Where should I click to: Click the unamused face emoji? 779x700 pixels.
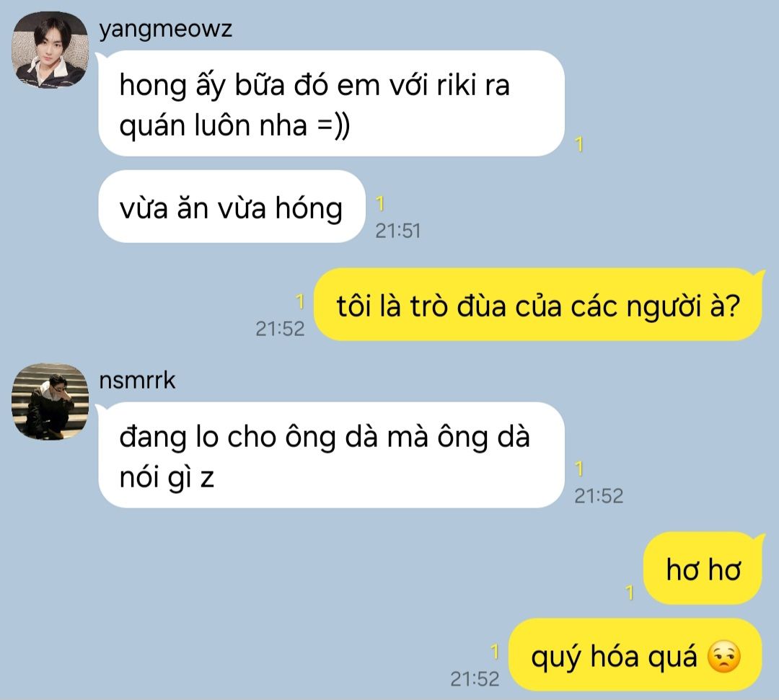pyautogui.click(x=724, y=656)
